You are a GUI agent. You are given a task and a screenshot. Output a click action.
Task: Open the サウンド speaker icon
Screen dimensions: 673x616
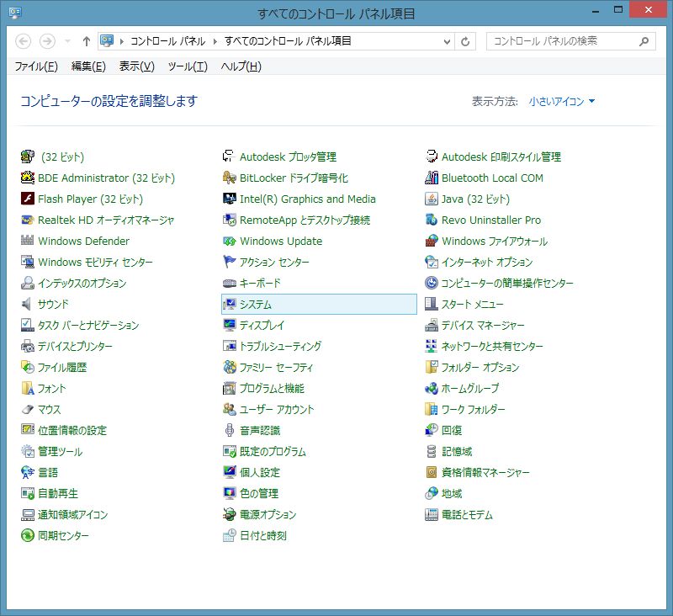(x=28, y=304)
